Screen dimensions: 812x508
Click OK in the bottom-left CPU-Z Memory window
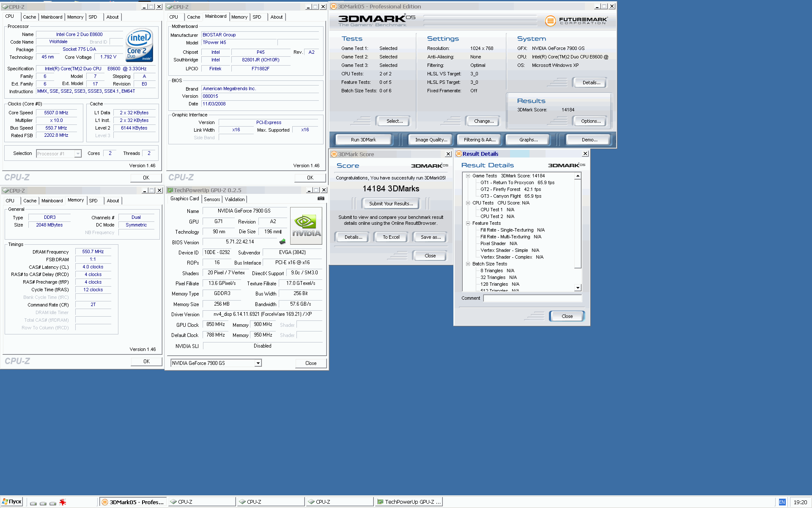tap(146, 362)
